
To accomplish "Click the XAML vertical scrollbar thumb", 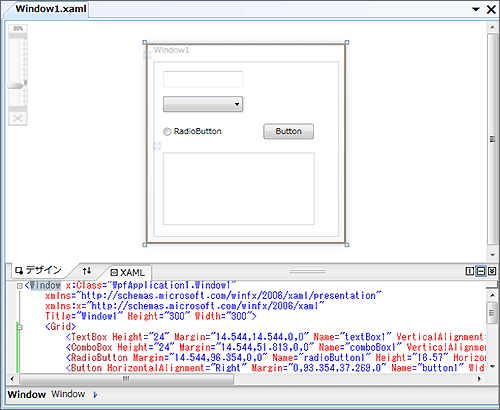I will coord(492,313).
